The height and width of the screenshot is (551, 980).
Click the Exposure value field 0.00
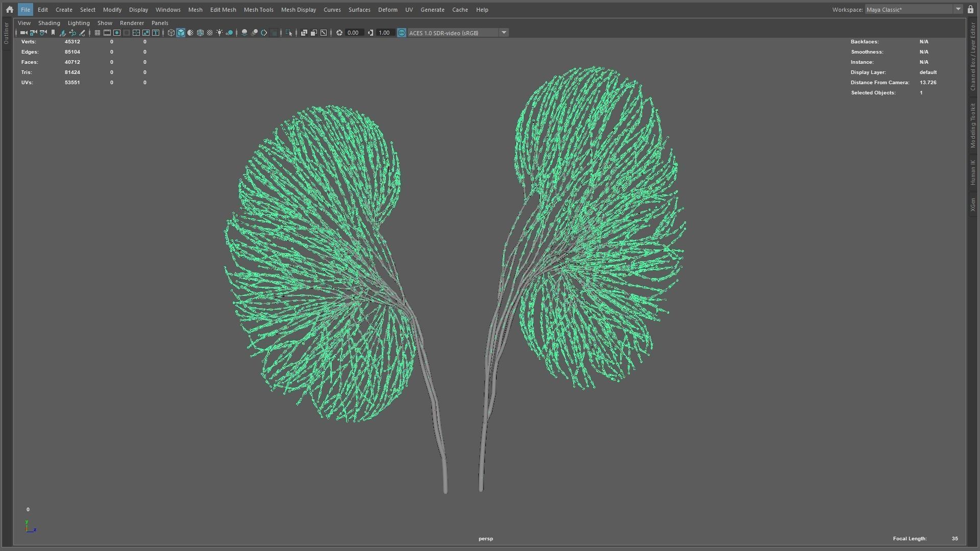pyautogui.click(x=355, y=33)
